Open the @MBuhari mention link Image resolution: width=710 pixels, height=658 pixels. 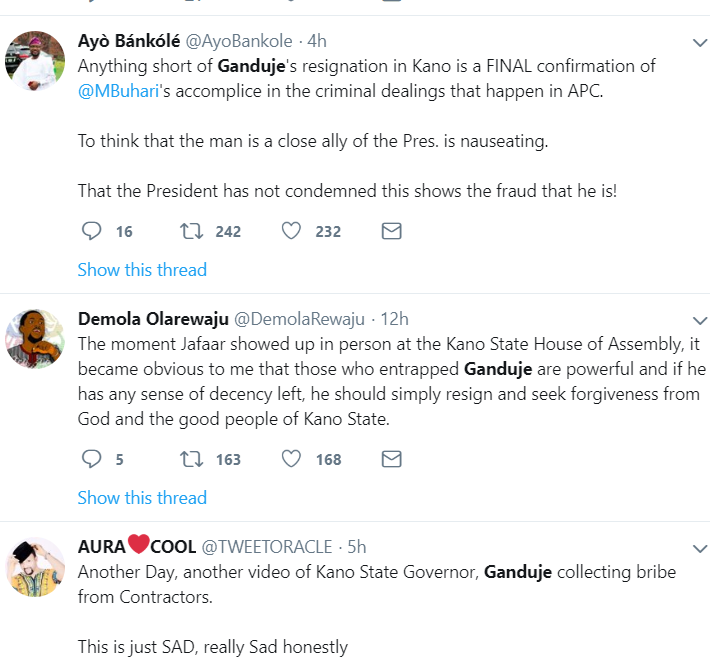coord(120,90)
